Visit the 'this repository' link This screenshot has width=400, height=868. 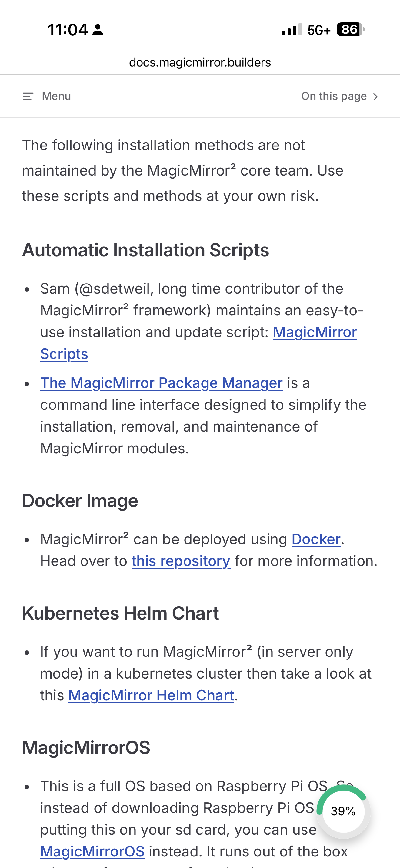point(181,561)
